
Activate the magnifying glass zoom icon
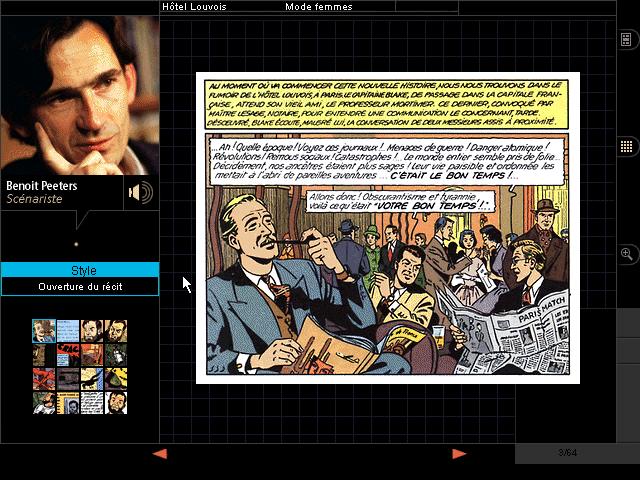coord(627,253)
